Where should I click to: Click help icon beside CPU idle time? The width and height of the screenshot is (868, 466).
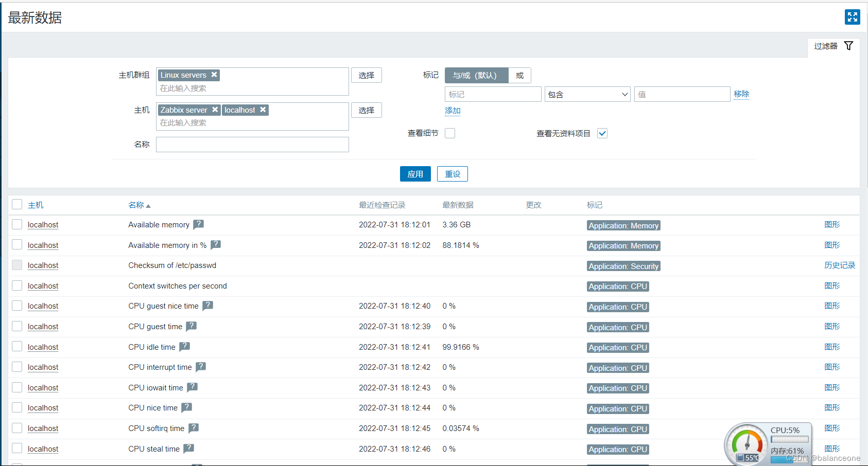pyautogui.click(x=184, y=347)
